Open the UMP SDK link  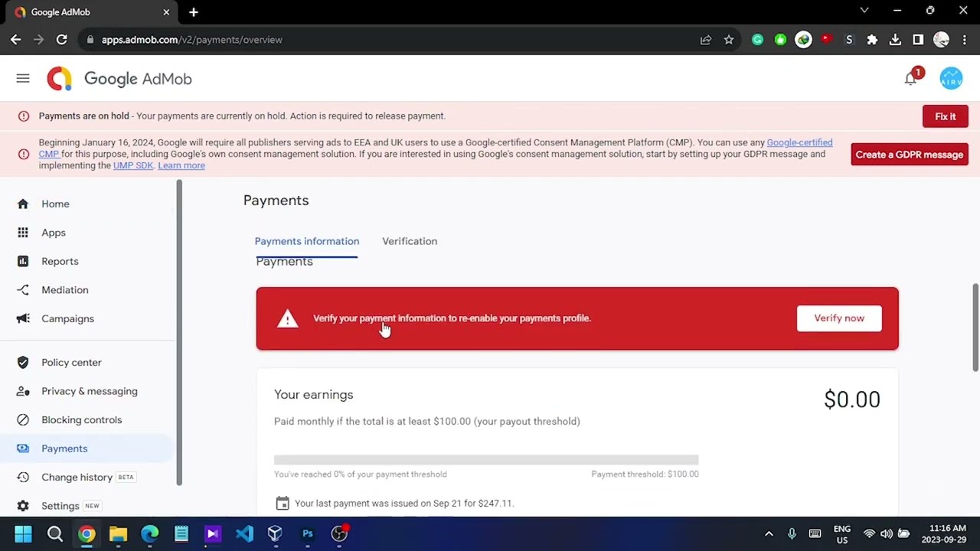click(x=133, y=165)
